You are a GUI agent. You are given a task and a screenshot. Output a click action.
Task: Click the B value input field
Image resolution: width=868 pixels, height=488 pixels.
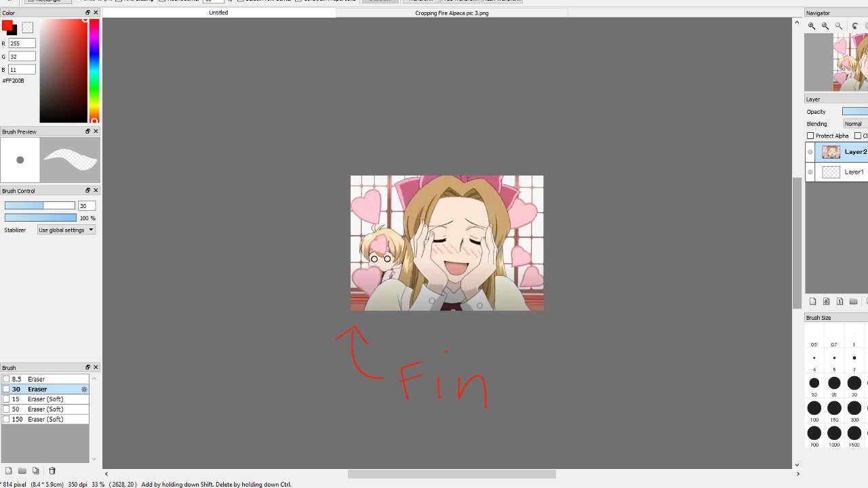(x=22, y=69)
